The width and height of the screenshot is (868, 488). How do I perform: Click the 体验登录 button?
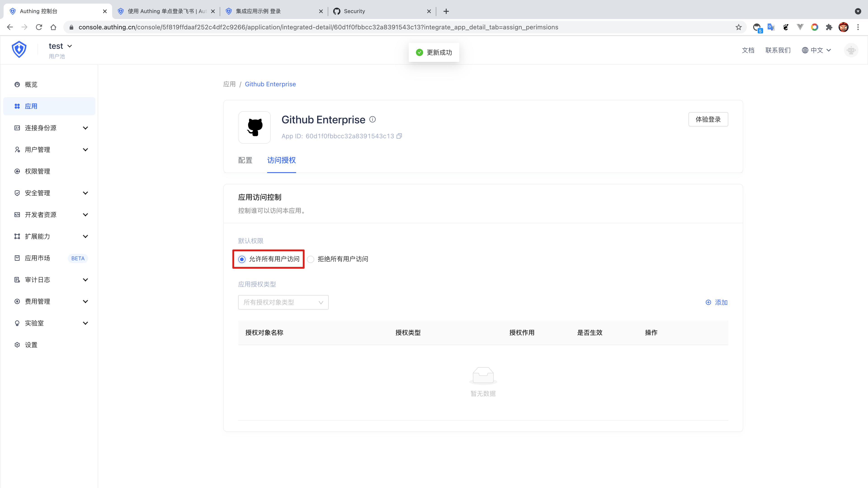coord(708,119)
